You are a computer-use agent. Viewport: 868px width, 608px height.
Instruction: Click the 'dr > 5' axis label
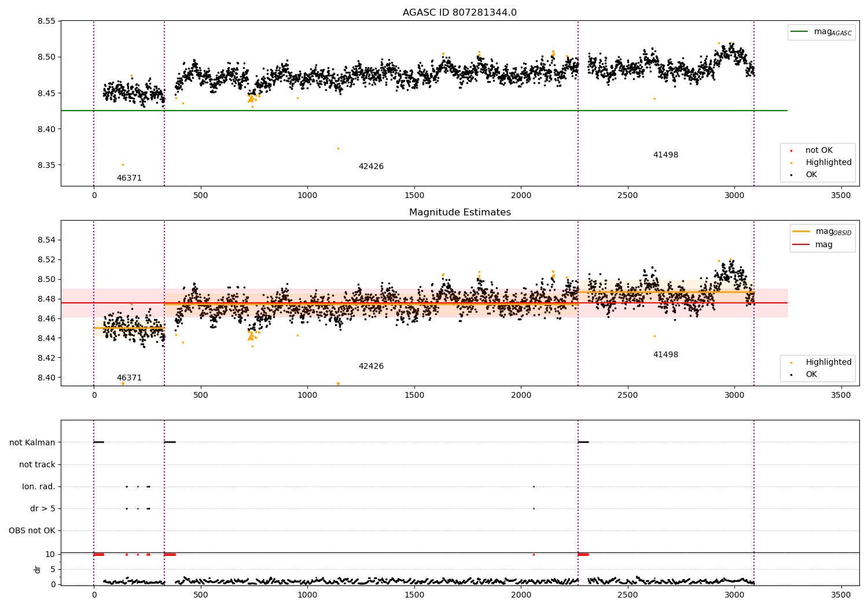43,509
